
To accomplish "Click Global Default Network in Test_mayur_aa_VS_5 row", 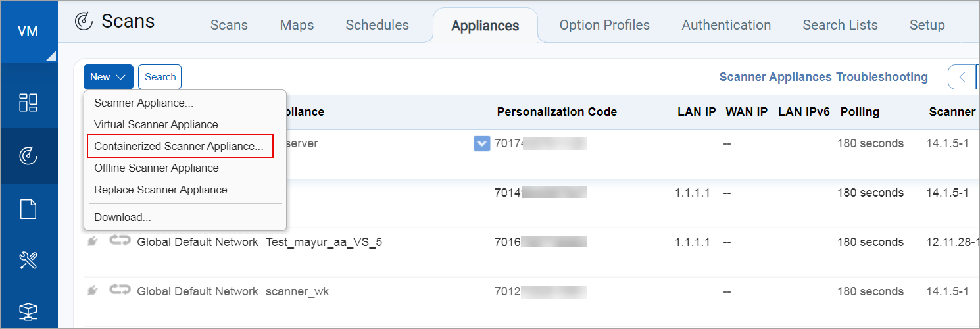I will [x=197, y=242].
